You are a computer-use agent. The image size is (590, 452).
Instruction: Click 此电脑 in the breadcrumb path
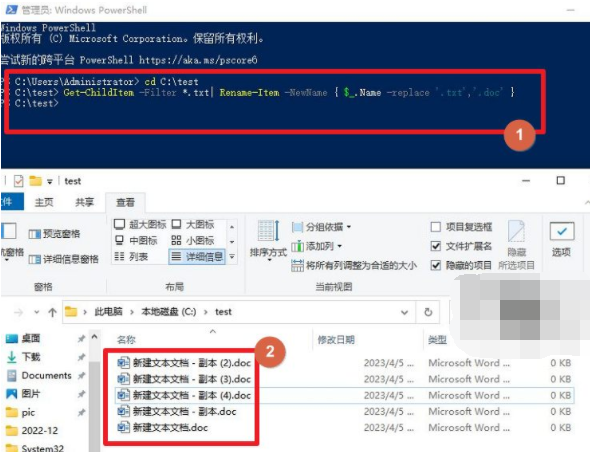point(108,312)
